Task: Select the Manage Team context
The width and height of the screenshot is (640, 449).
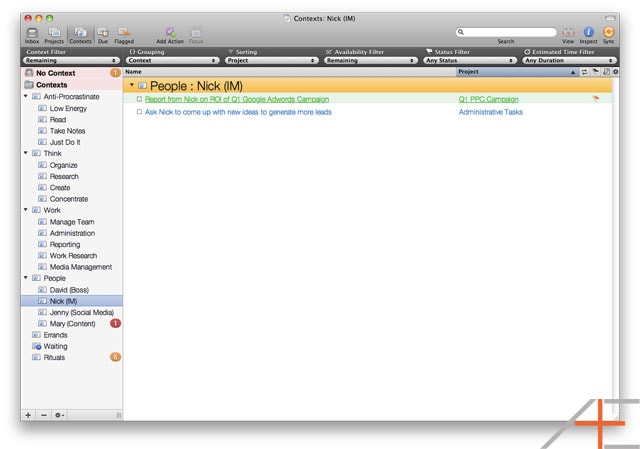Action: tap(72, 222)
